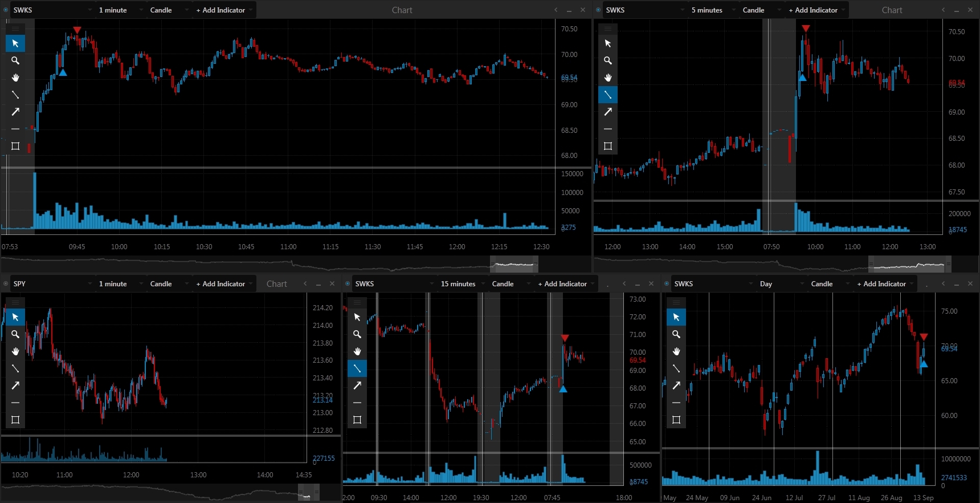980x503 pixels.
Task: Click toolbar grip handle in SWKS Day chart
Action: pos(676,302)
